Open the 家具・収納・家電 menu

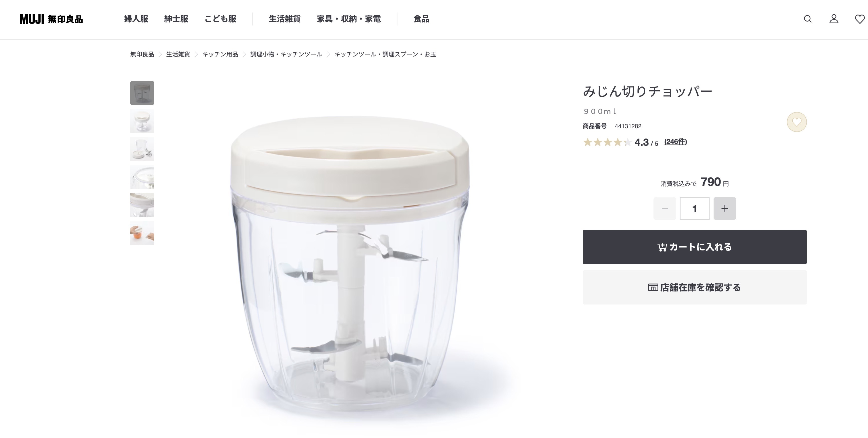(349, 19)
